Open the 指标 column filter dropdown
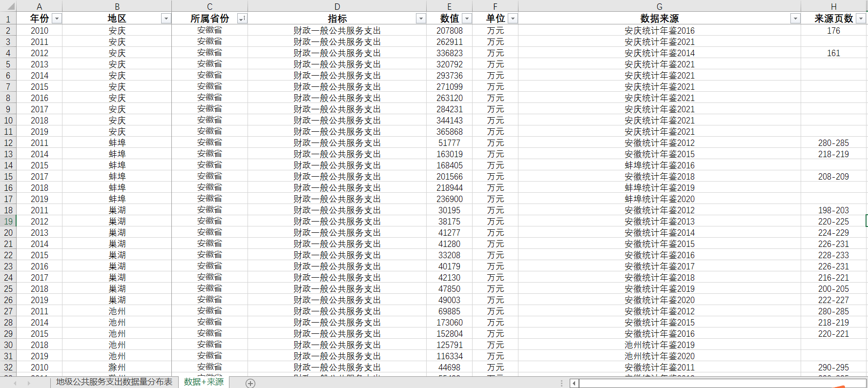The image size is (868, 388). point(421,19)
